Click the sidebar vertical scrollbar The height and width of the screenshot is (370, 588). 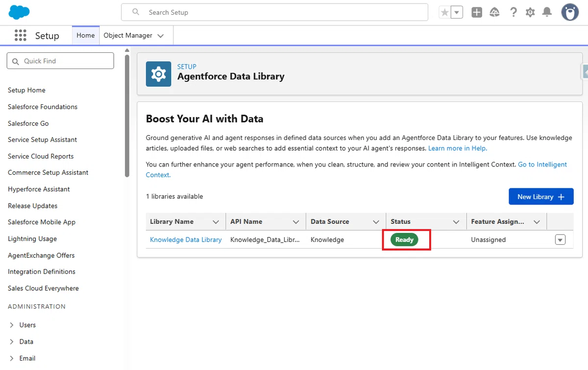tap(127, 115)
